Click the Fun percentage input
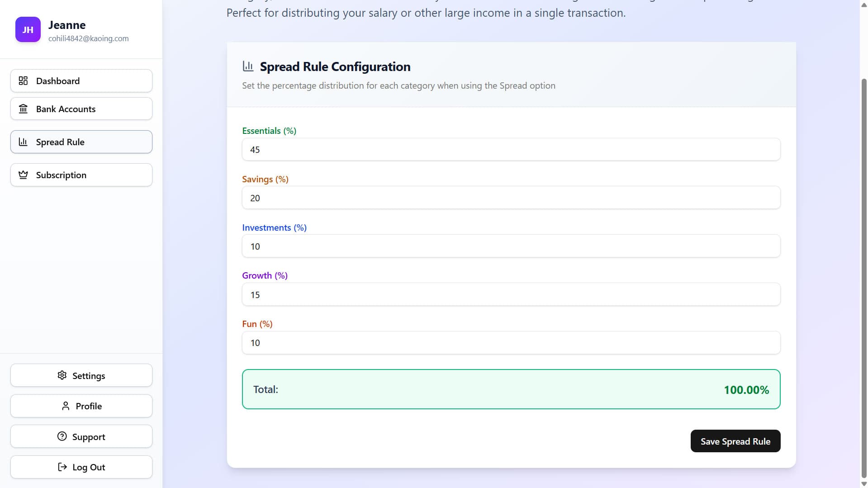868x488 pixels. click(511, 342)
